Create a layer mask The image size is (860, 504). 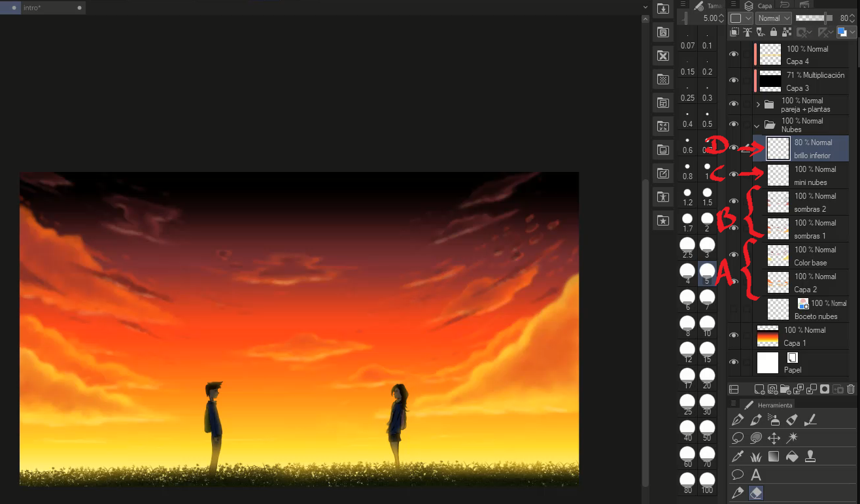(x=825, y=389)
